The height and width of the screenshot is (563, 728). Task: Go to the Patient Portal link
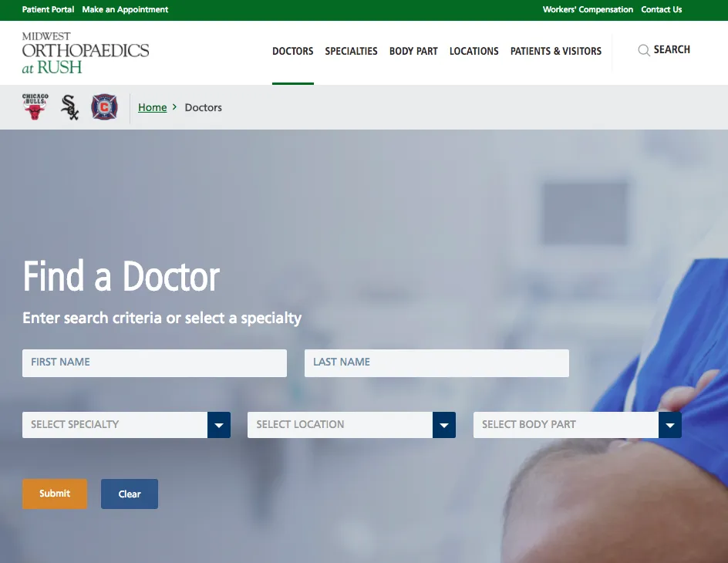pyautogui.click(x=48, y=9)
